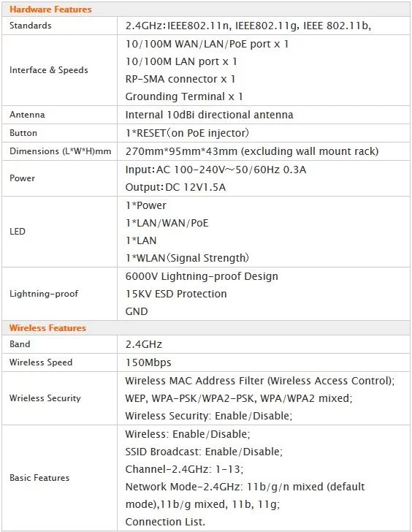Select the Basic Features row label
This screenshot has height=532, width=412.
click(39, 478)
